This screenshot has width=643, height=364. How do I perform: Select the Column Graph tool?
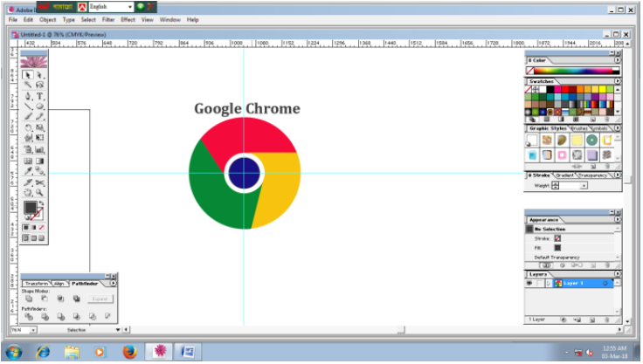[39, 149]
